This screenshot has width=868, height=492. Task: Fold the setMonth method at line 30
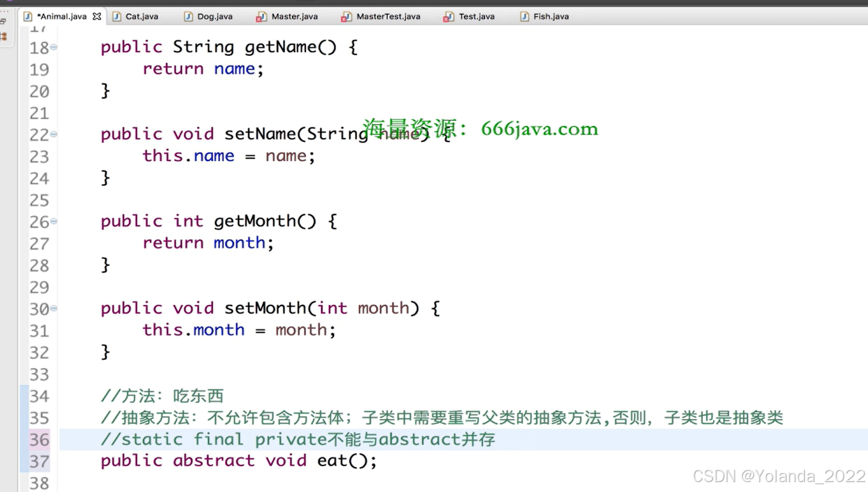click(54, 308)
